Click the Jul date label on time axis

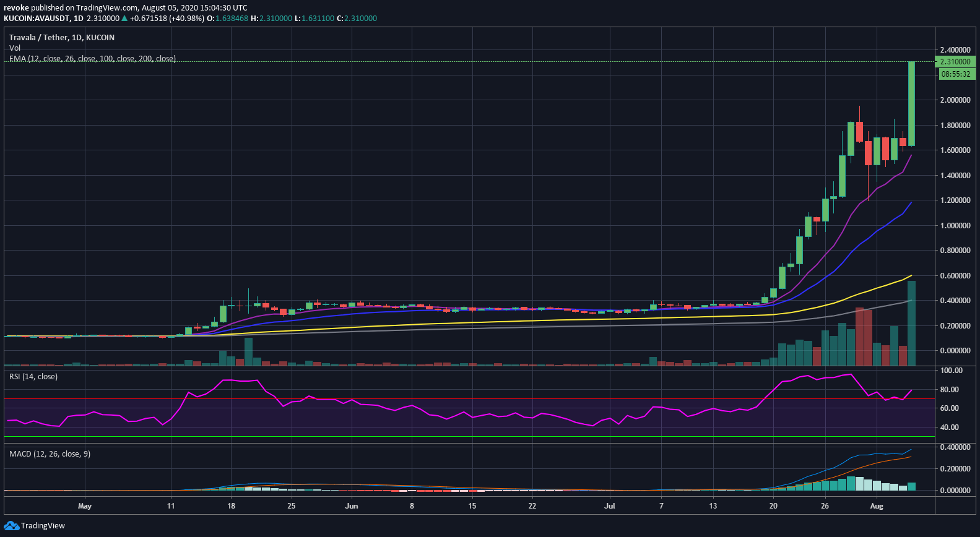pyautogui.click(x=610, y=506)
